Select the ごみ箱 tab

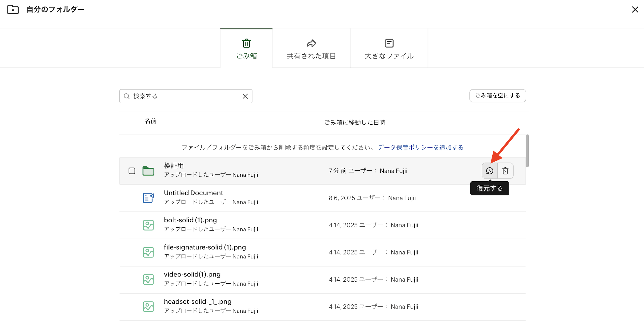pos(246,49)
